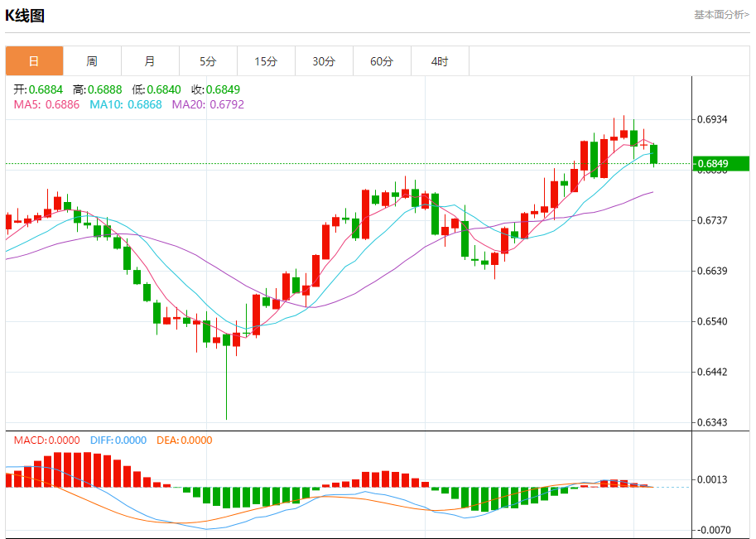756x539 pixels.
Task: Open the 5分 interval tab
Action: coord(208,61)
